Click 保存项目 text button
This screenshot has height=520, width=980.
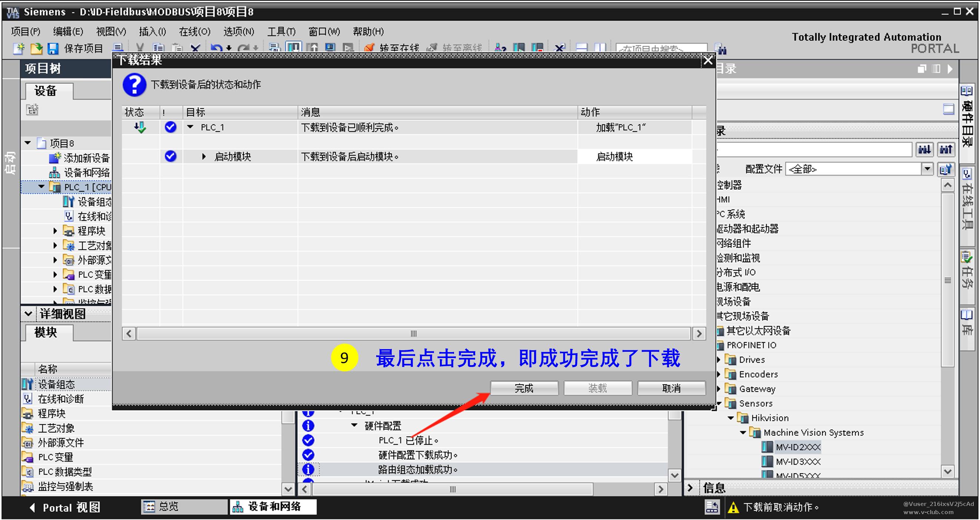tap(83, 49)
